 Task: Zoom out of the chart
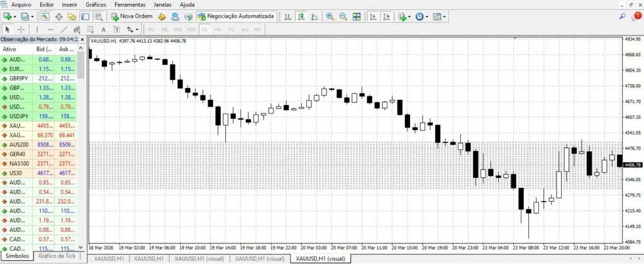[x=343, y=16]
